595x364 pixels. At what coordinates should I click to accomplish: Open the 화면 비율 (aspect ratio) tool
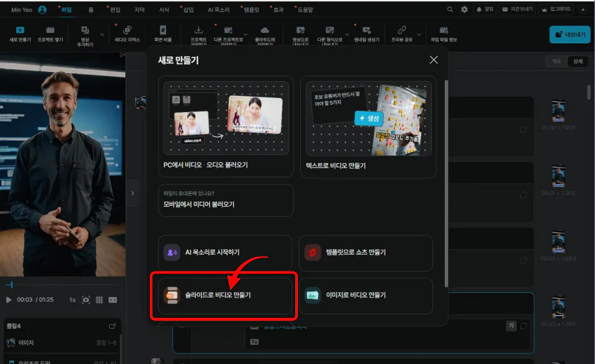[163, 33]
